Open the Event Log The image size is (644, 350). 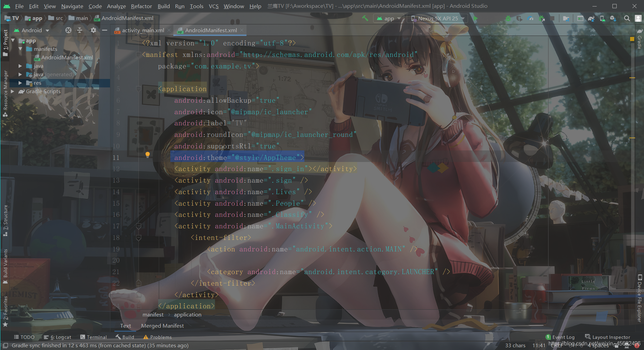click(x=560, y=337)
